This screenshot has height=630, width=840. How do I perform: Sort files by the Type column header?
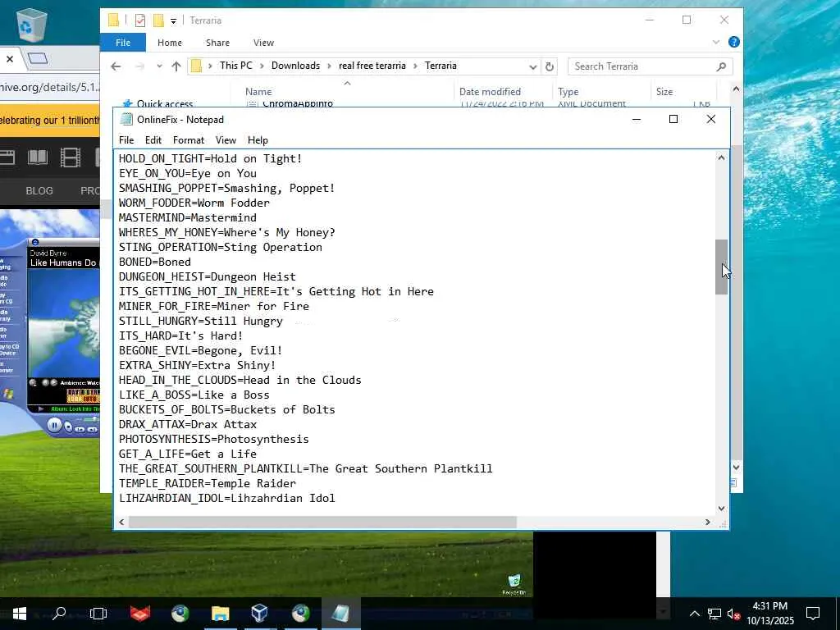coord(568,92)
